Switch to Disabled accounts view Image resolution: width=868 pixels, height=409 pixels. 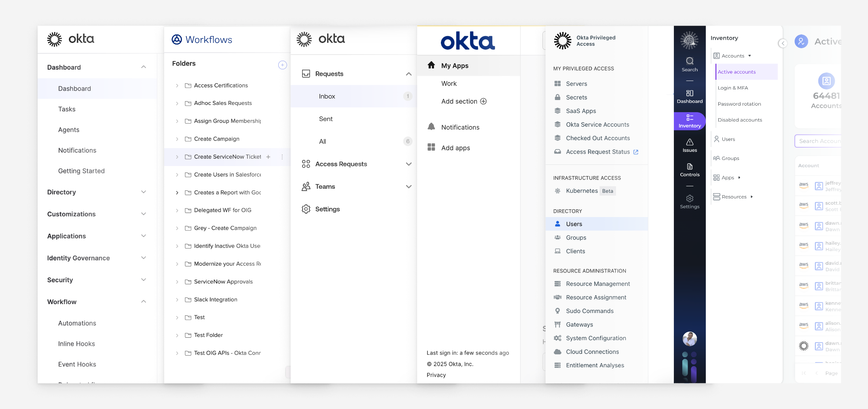(x=740, y=120)
